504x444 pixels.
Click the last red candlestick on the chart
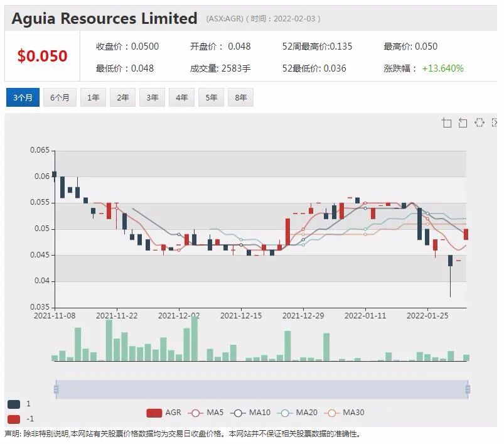click(x=466, y=234)
